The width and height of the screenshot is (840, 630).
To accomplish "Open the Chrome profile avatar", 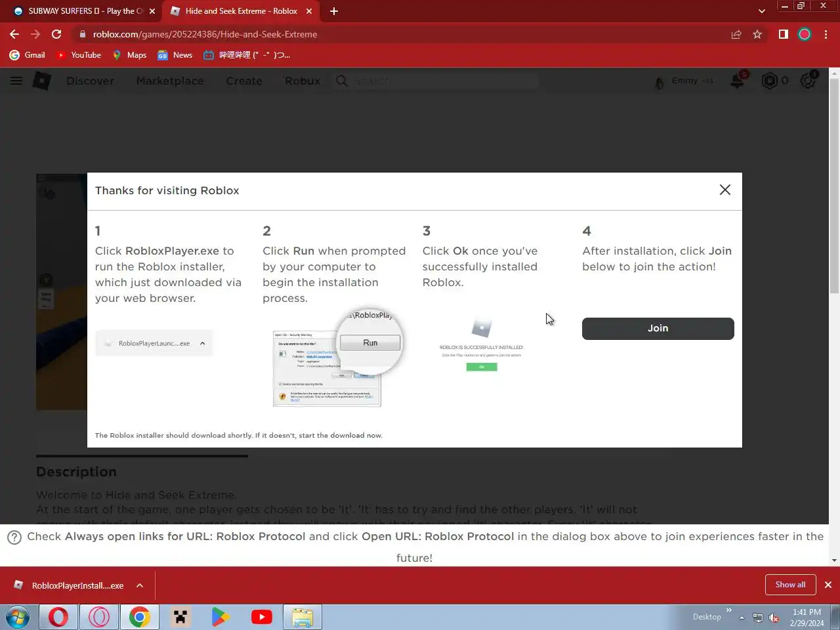I will coord(805,34).
